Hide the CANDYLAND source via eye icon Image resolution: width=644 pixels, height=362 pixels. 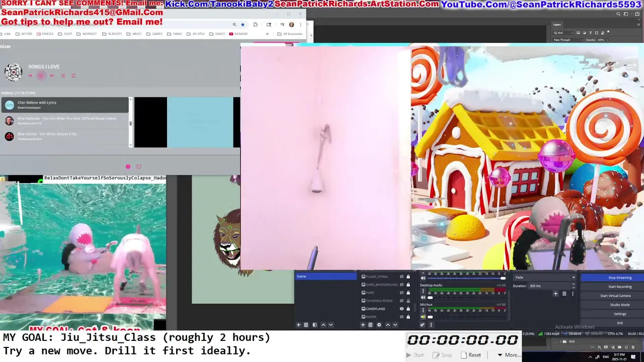click(x=401, y=309)
